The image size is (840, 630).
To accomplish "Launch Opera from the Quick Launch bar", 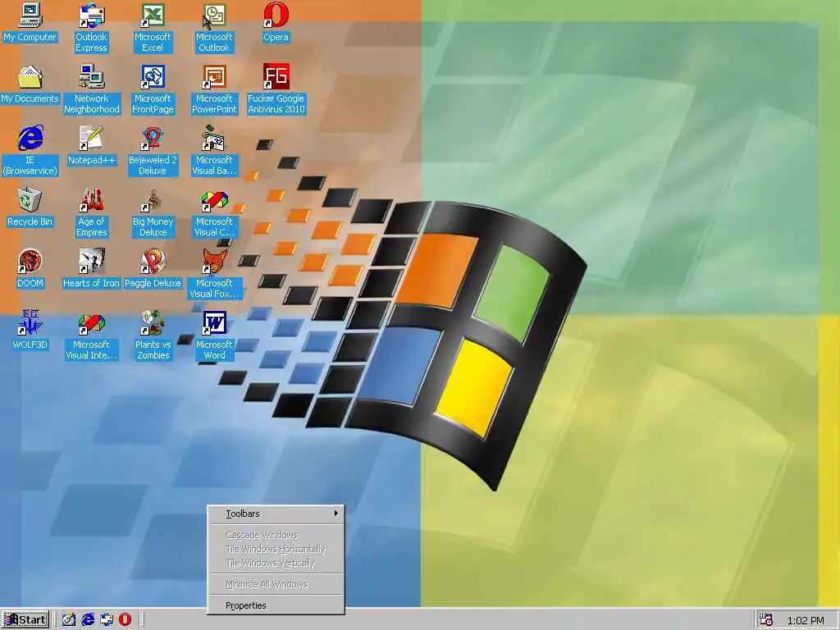I will click(125, 619).
